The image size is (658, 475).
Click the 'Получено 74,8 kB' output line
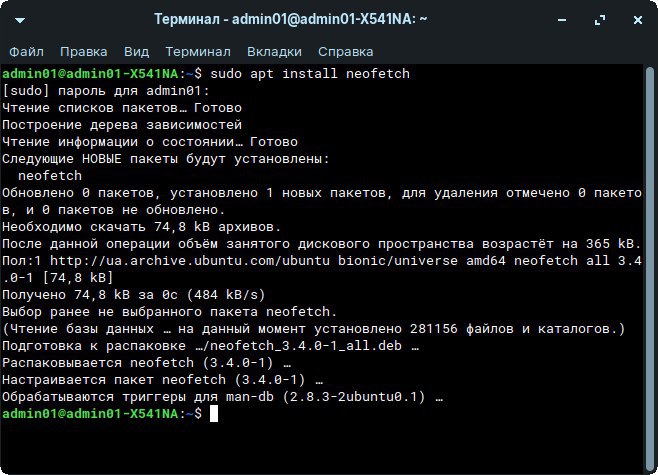pyautogui.click(x=133, y=295)
